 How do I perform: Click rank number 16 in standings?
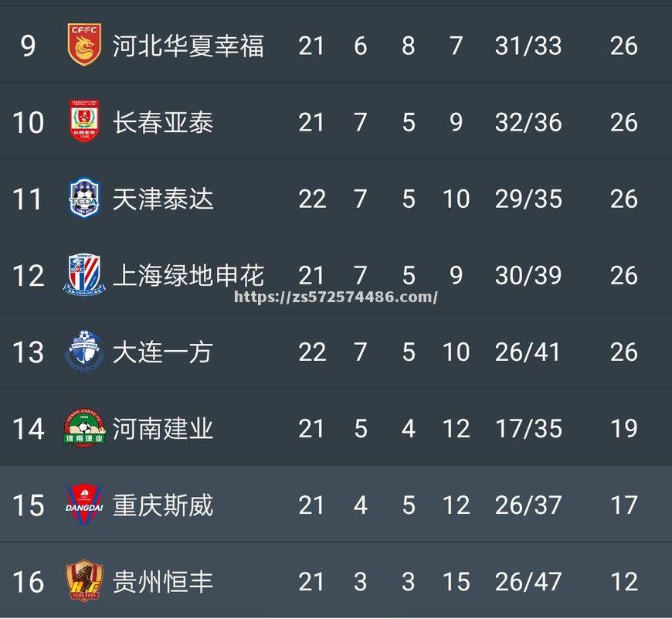pos(29,582)
